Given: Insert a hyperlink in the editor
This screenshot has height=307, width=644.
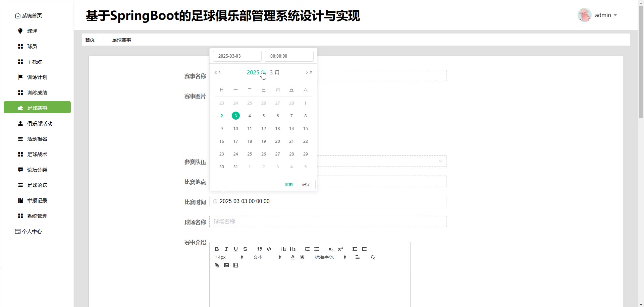Looking at the screenshot, I should [x=217, y=265].
